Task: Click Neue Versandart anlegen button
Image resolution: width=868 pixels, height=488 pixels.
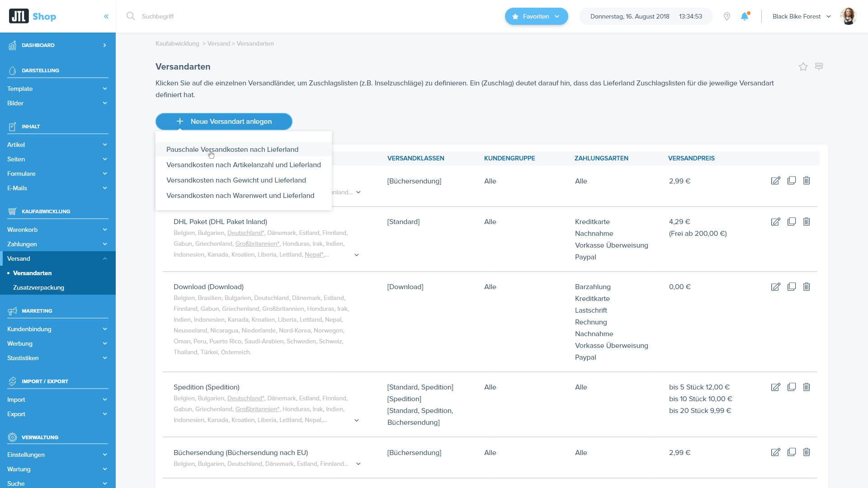Action: coord(224,122)
